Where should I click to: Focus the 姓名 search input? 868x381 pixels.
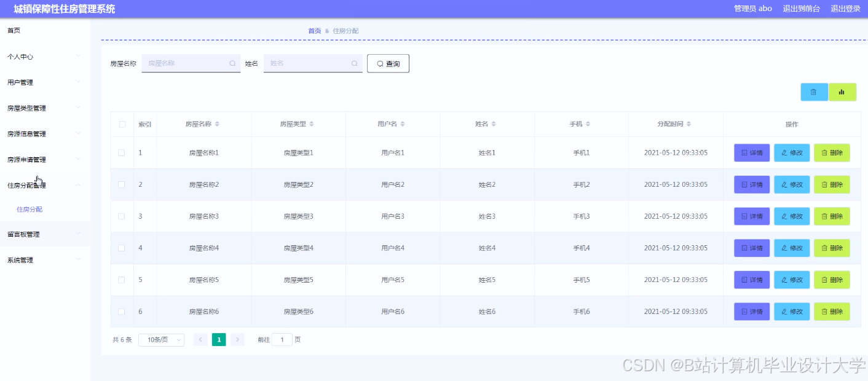pos(313,63)
